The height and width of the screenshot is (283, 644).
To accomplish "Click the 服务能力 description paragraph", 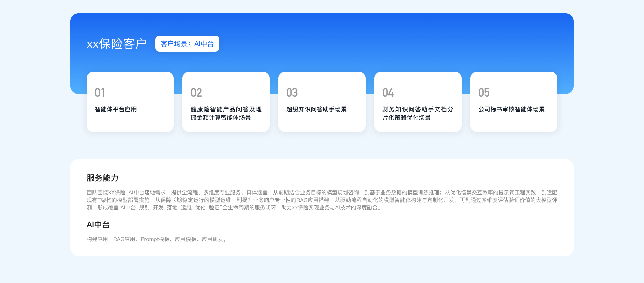I will 322,200.
